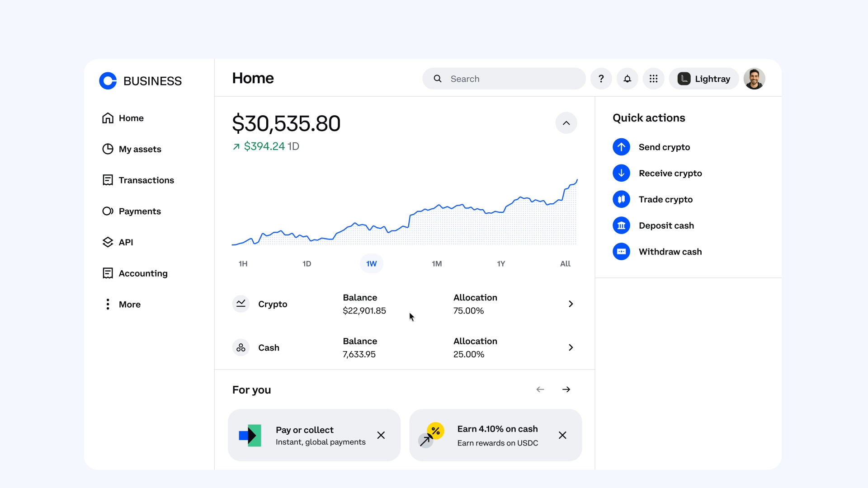Select the 1M chart timeframe
This screenshot has width=868, height=488.
point(437,263)
